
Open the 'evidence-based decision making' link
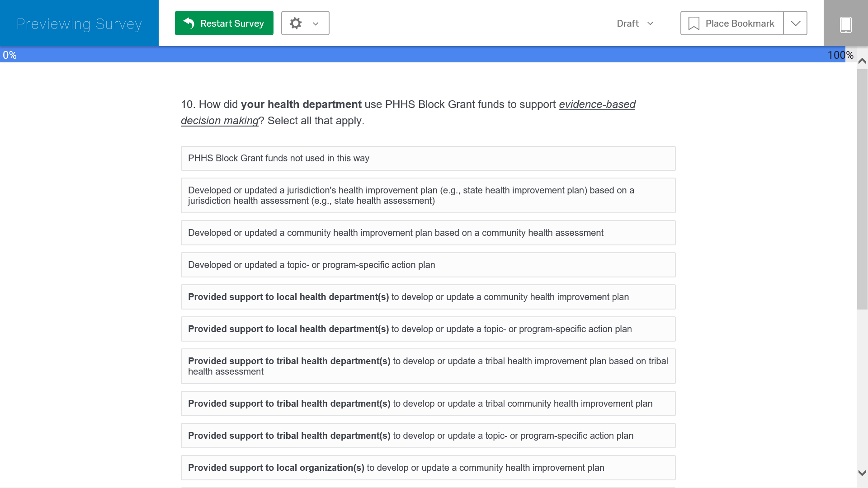pos(597,104)
